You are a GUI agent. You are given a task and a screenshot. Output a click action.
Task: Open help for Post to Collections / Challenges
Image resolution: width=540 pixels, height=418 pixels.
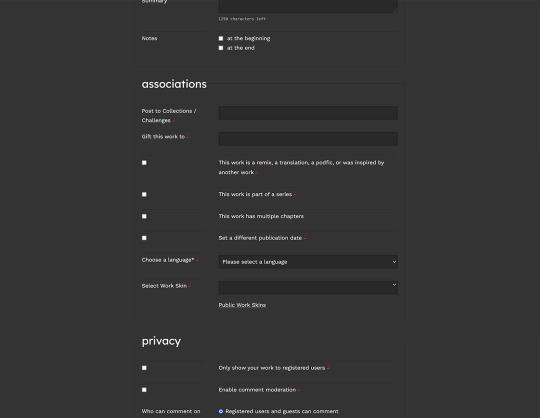tap(174, 120)
